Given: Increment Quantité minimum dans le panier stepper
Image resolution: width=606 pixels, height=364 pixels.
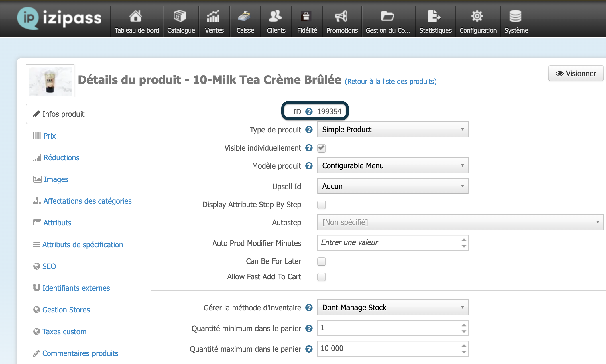Looking at the screenshot, I should (464, 325).
